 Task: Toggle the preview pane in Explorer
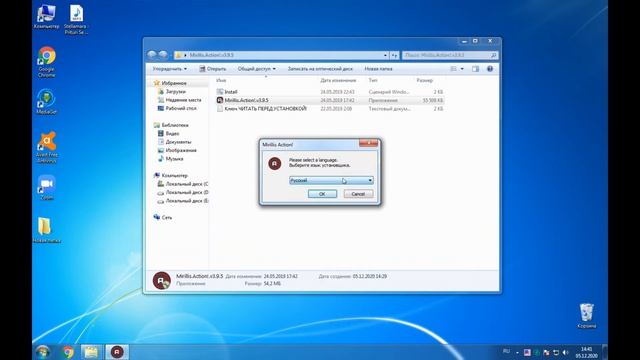click(x=476, y=69)
